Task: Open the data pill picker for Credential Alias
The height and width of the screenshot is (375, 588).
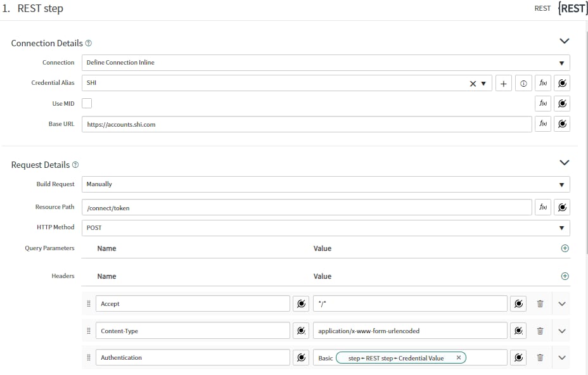Action: 561,82
